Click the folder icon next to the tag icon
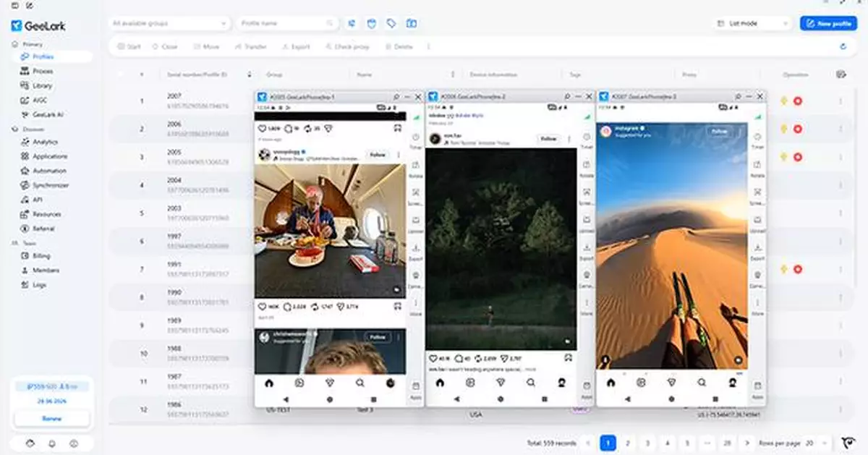The image size is (868, 455). tap(412, 23)
